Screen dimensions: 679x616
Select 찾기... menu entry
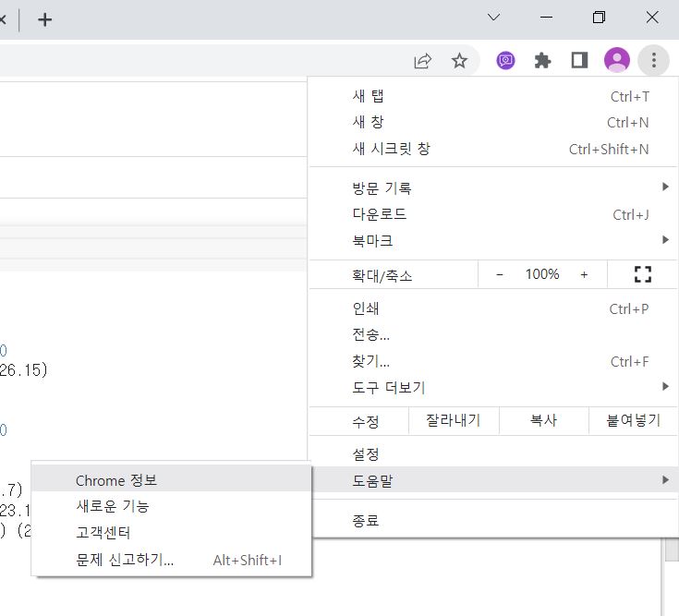click(493, 361)
